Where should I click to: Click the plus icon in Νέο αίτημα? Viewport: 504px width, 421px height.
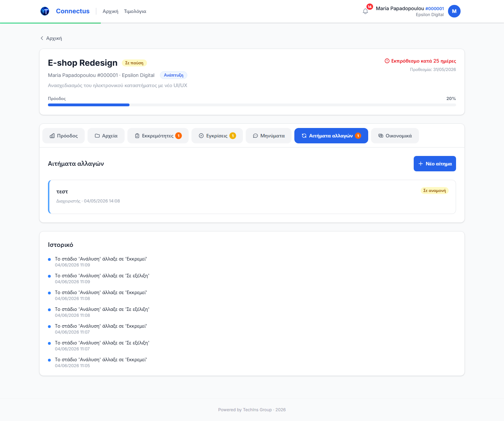pyautogui.click(x=421, y=164)
